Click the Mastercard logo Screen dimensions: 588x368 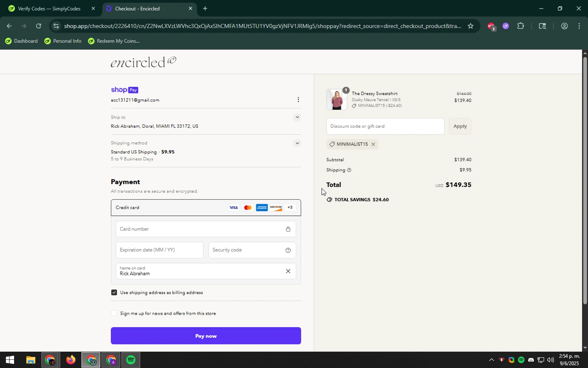248,208
